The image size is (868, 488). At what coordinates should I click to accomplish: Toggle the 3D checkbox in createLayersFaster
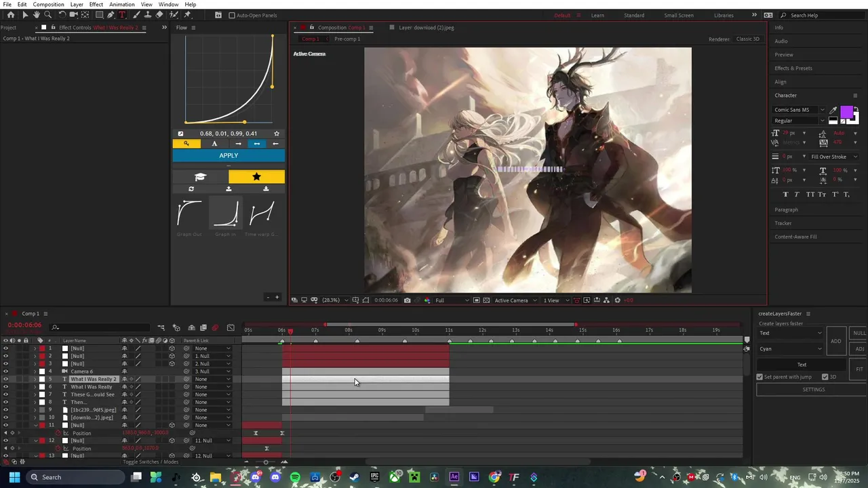825,377
